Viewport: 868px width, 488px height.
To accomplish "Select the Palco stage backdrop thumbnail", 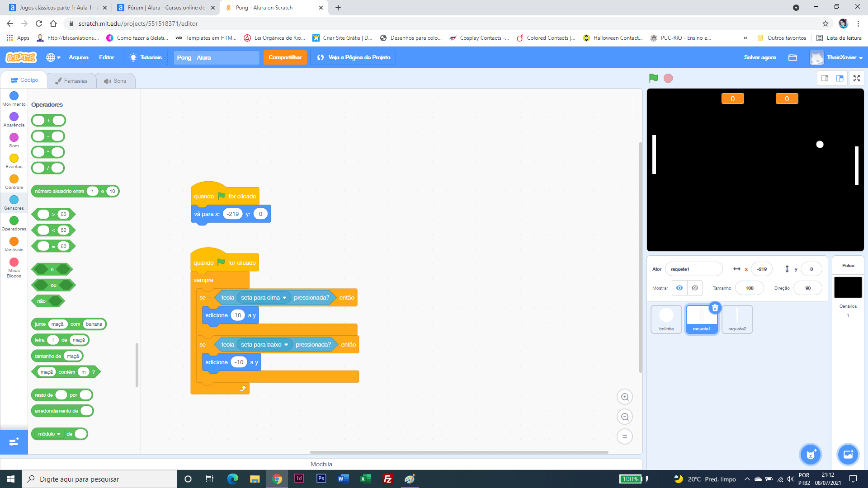I will [848, 287].
